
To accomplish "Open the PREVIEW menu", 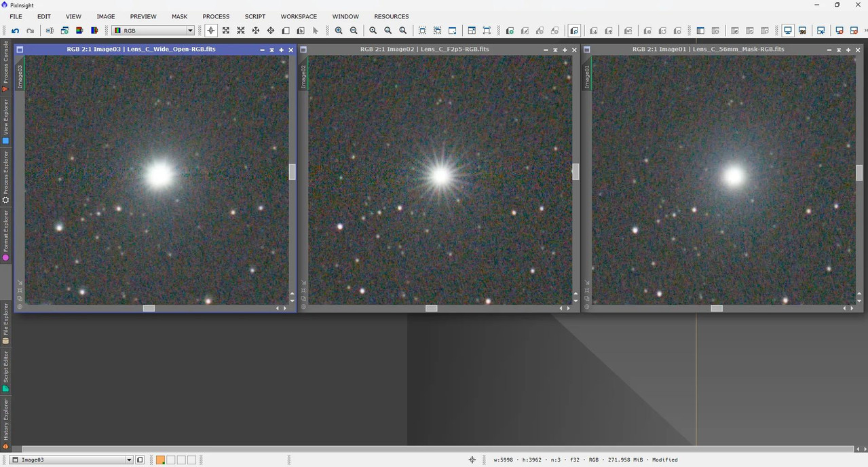I will point(143,16).
